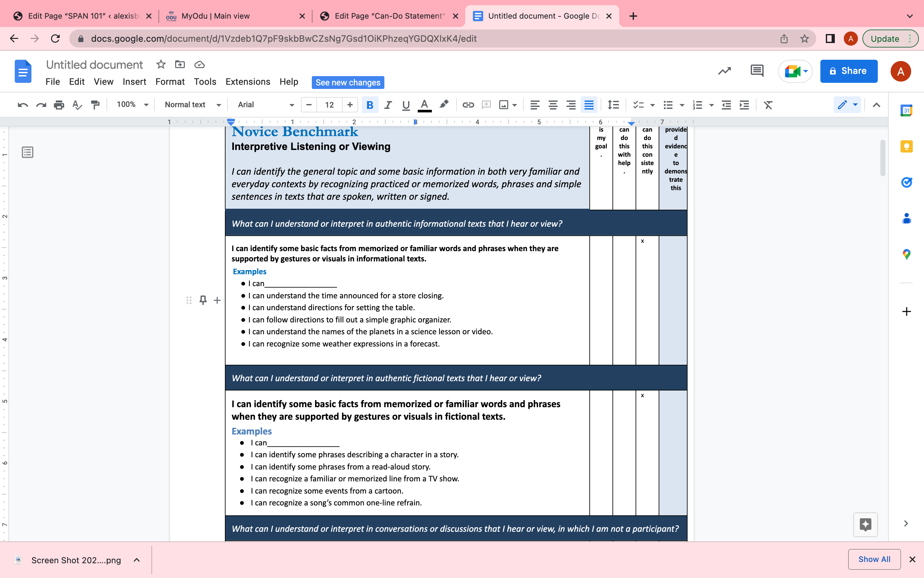
Task: Open the Edit menu
Action: point(77,82)
